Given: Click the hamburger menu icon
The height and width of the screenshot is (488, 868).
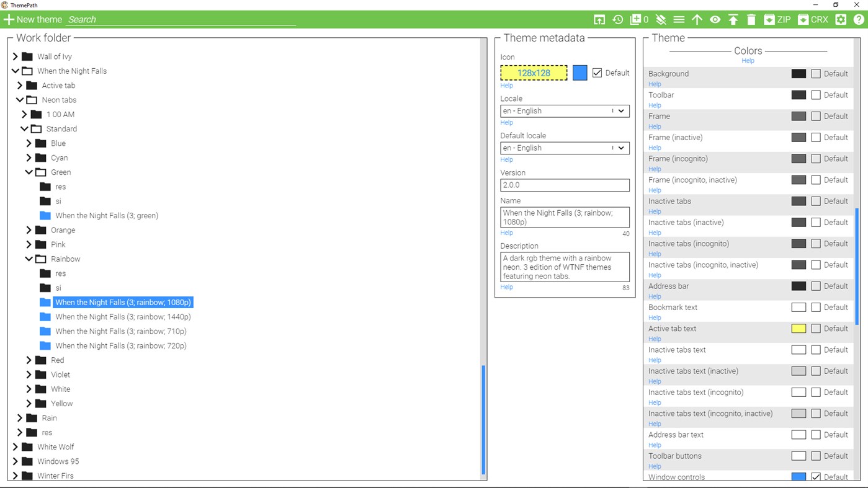Looking at the screenshot, I should coord(679,19).
